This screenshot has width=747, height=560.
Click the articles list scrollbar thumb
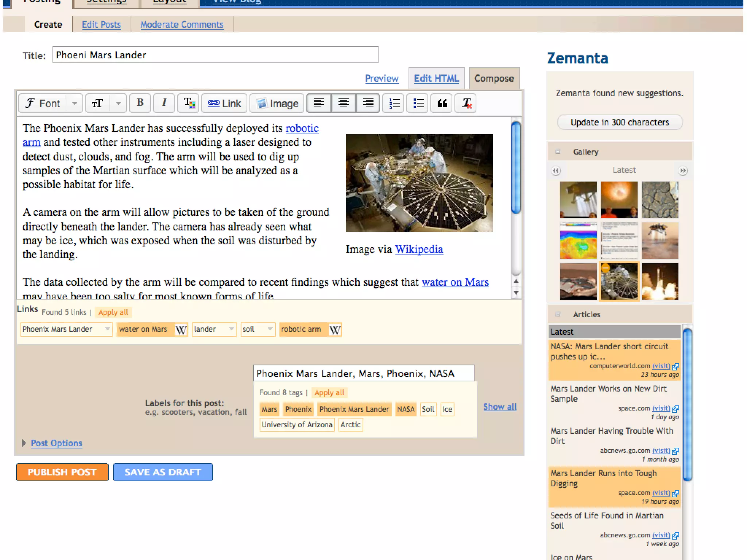click(x=687, y=405)
